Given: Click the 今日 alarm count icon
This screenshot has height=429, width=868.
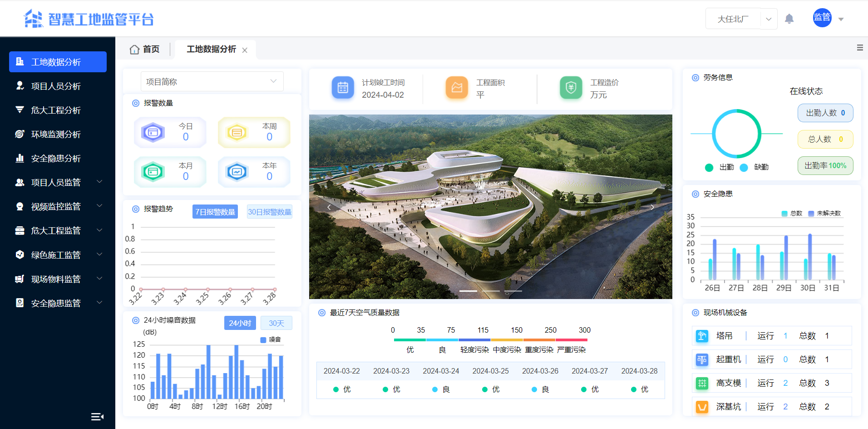Looking at the screenshot, I should click(x=153, y=132).
